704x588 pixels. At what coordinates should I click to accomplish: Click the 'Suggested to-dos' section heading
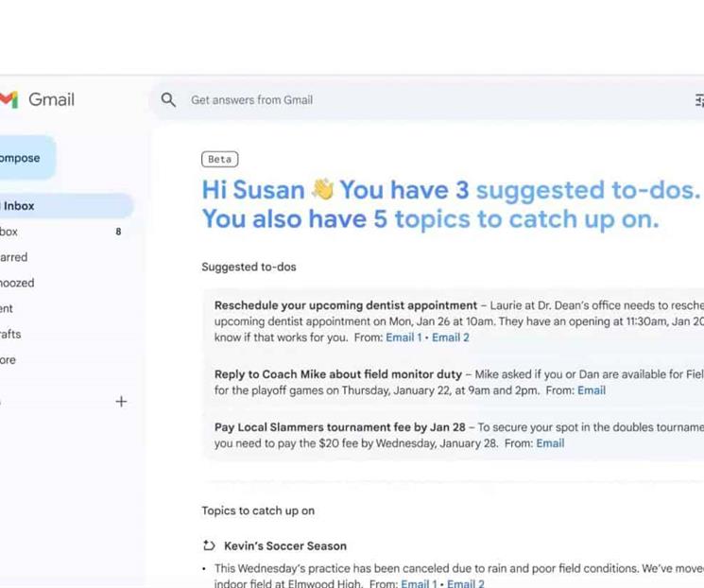pyautogui.click(x=249, y=267)
